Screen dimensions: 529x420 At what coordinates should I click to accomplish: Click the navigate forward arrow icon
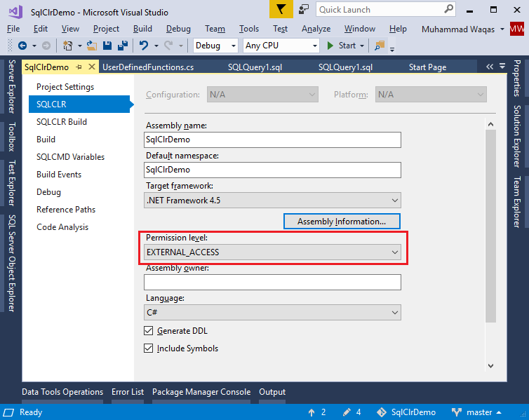tap(46, 46)
